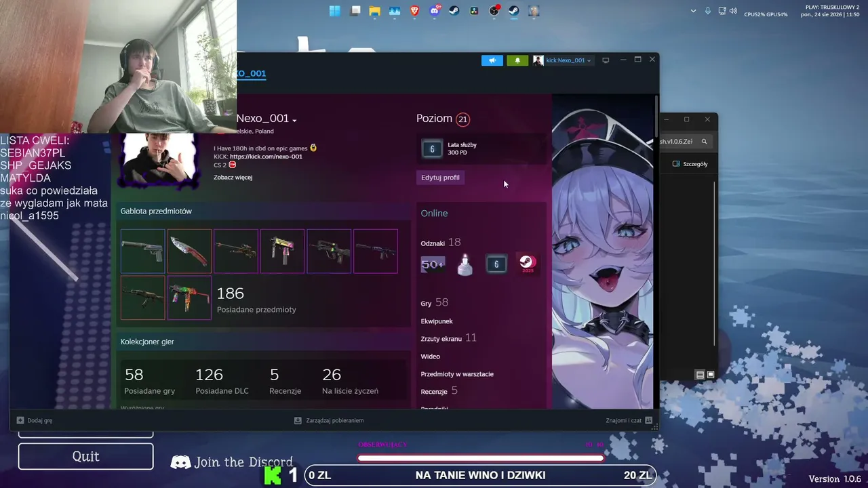The width and height of the screenshot is (868, 488).
Task: Switch Explorer to details list view
Action: pyautogui.click(x=700, y=375)
